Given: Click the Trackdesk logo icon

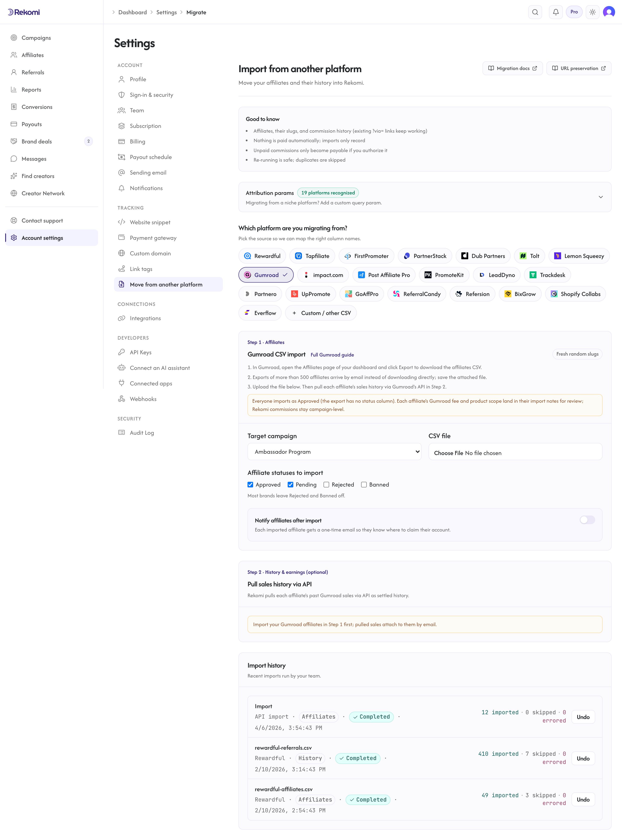Looking at the screenshot, I should pos(533,275).
